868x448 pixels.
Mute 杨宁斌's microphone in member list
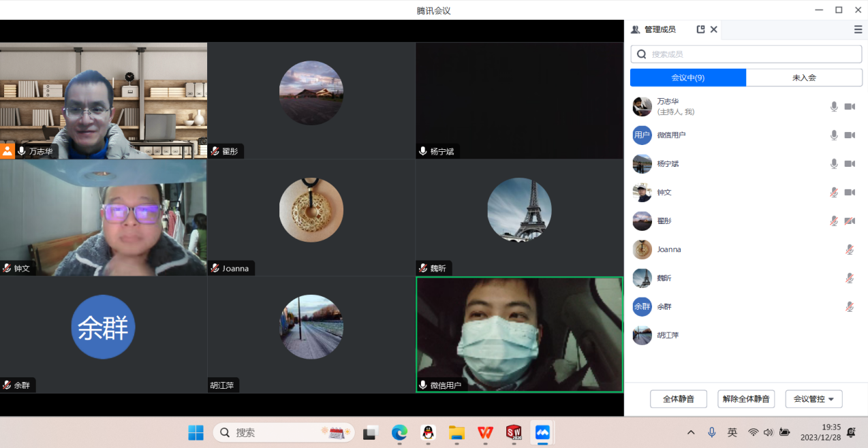click(834, 164)
